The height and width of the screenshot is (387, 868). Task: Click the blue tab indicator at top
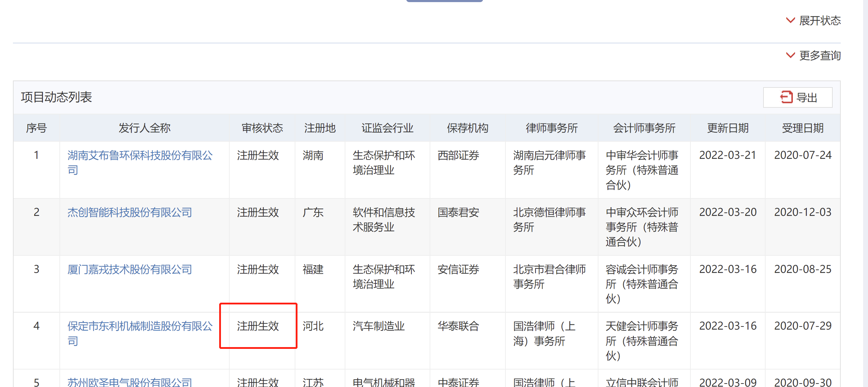click(x=444, y=1)
